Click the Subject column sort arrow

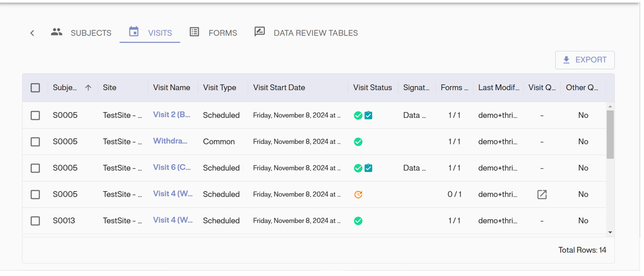pos(88,88)
